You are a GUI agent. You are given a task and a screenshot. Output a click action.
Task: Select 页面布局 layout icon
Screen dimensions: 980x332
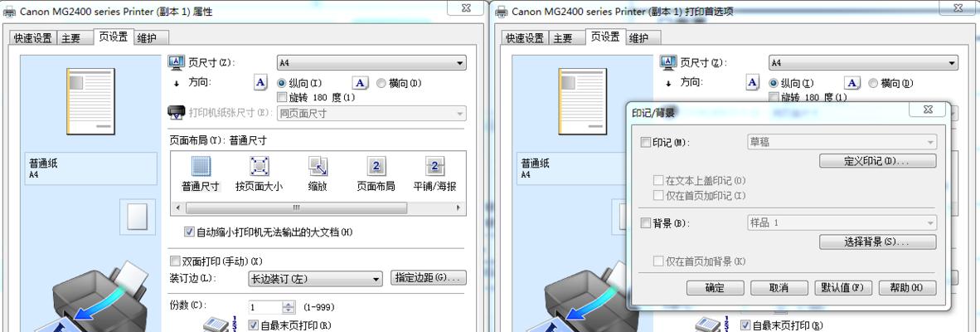[x=376, y=166]
